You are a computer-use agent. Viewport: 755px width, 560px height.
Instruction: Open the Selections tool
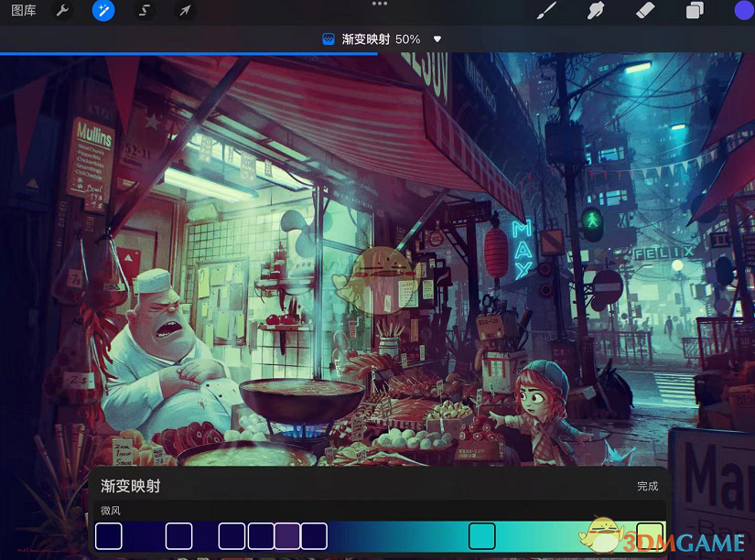click(144, 12)
